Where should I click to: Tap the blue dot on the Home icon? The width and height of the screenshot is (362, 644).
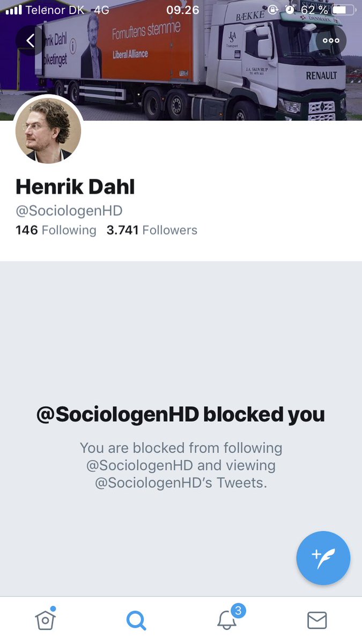(x=53, y=609)
